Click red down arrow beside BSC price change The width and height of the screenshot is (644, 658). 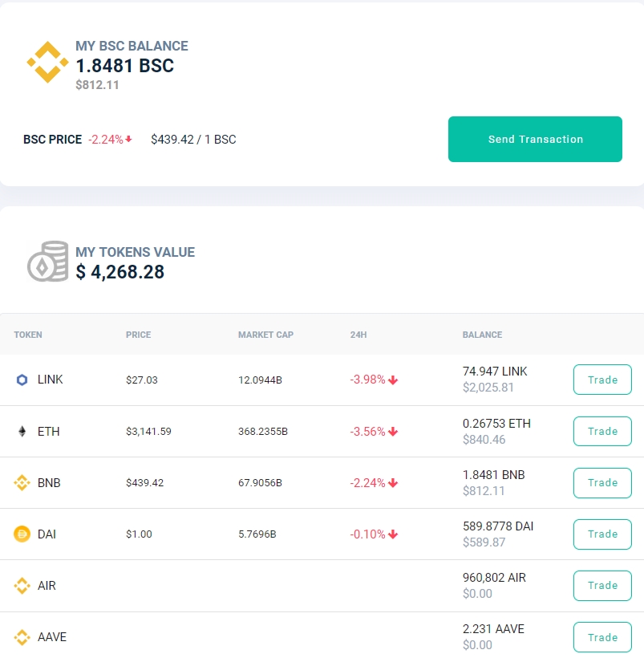(x=129, y=139)
